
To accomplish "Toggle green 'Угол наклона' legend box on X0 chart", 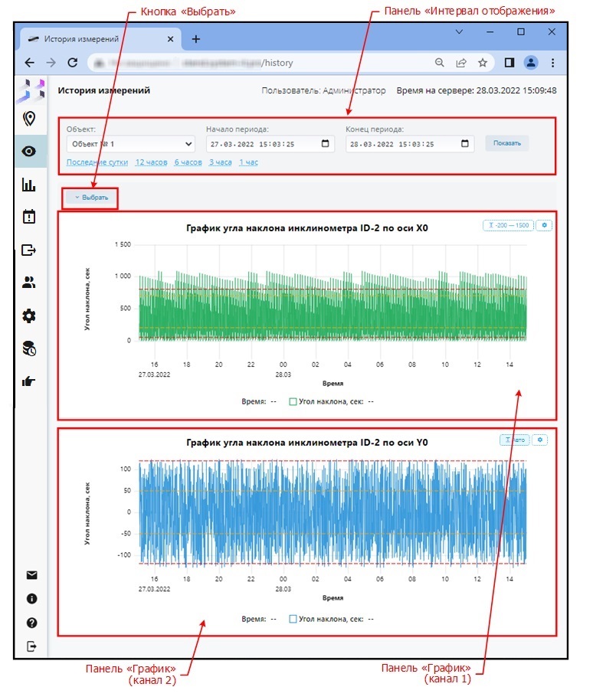I will (x=293, y=401).
